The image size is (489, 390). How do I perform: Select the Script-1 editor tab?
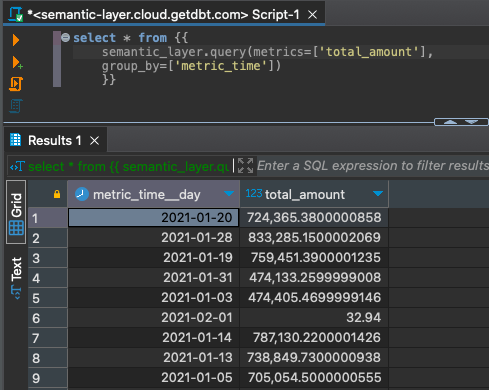pyautogui.click(x=163, y=14)
